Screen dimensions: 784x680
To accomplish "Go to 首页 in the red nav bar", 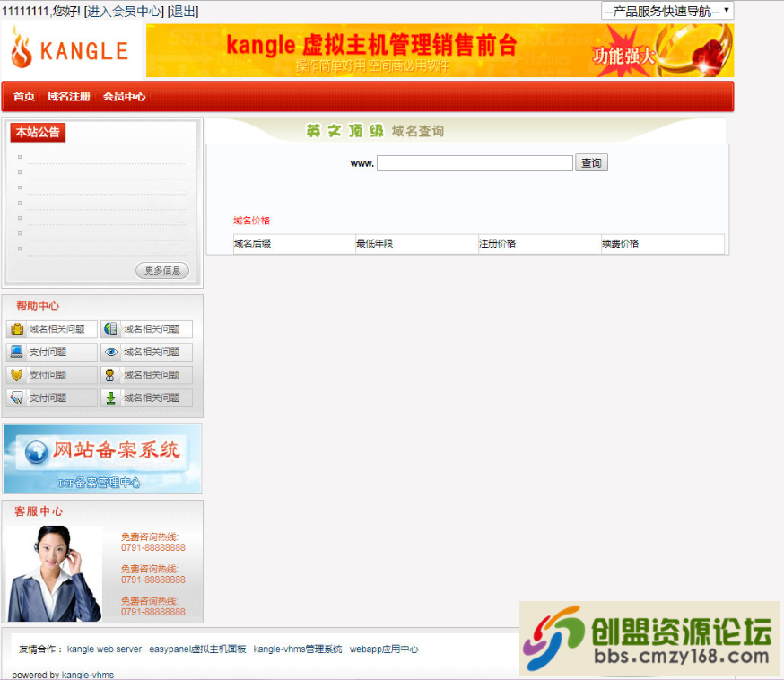I will tap(24, 97).
